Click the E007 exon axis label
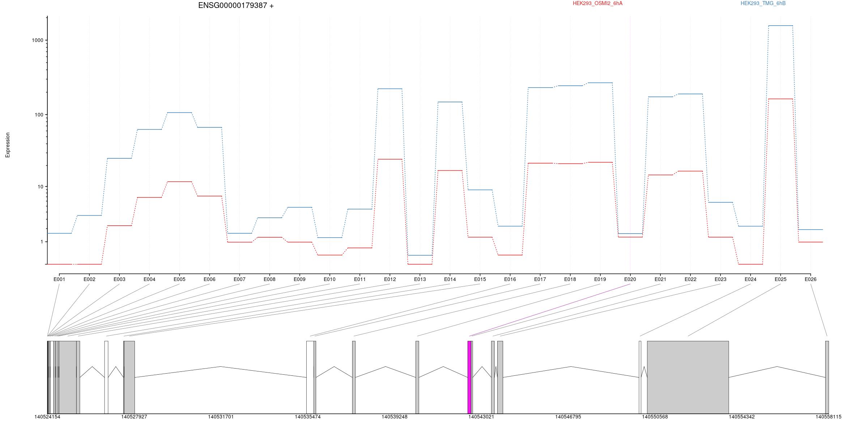This screenshot has width=868, height=434. pos(239,279)
